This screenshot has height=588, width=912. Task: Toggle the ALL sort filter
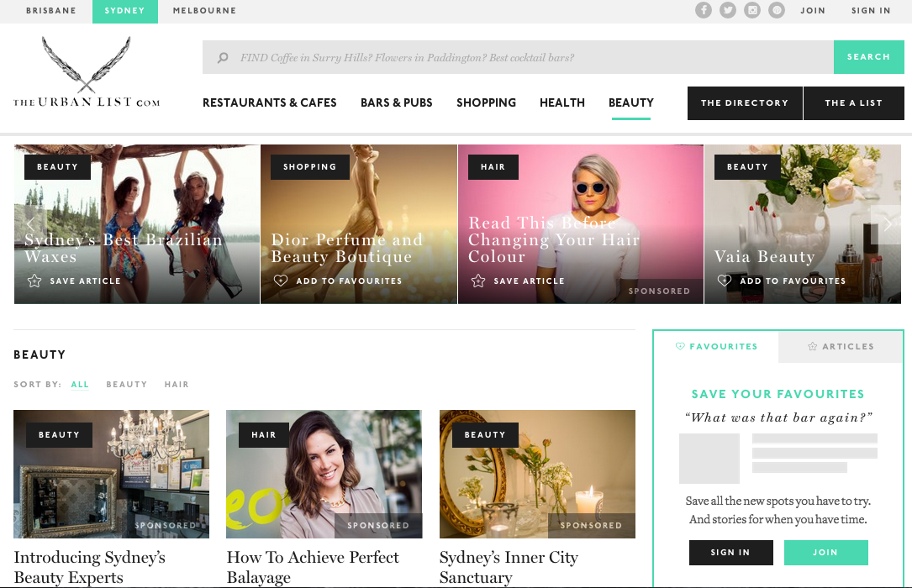(80, 384)
